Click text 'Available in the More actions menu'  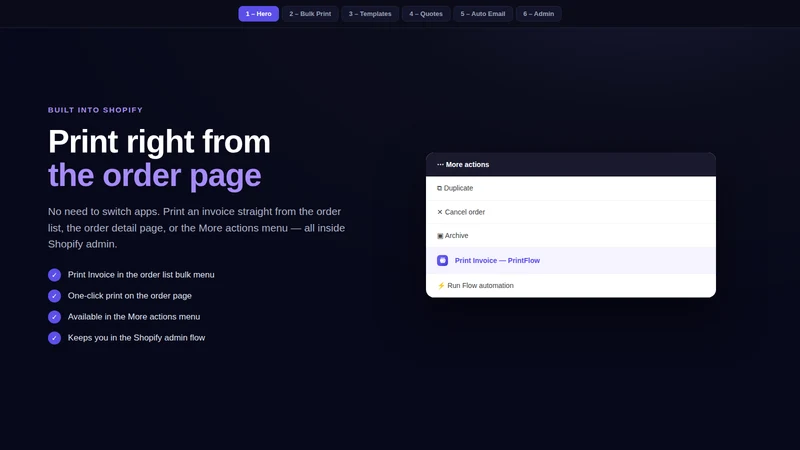[x=134, y=316]
